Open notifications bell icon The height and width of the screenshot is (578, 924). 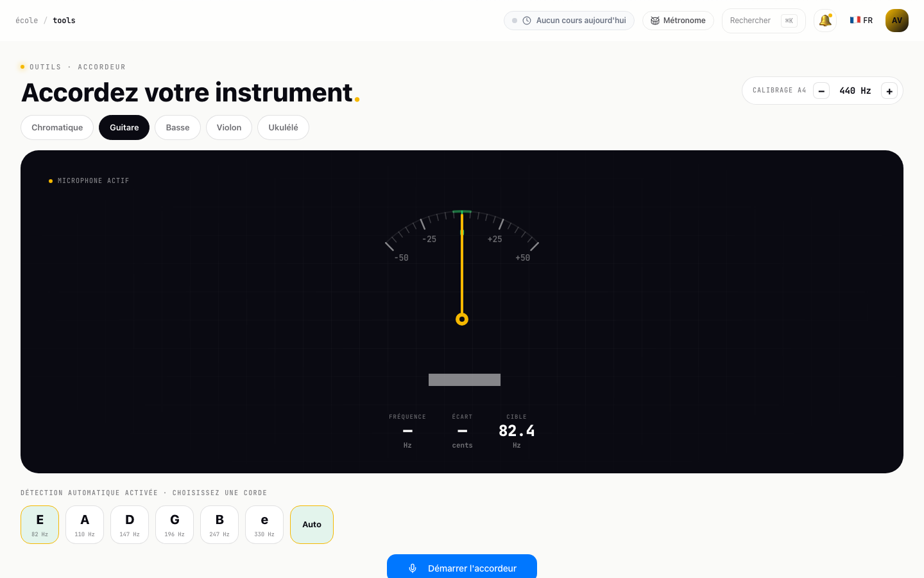(x=825, y=21)
